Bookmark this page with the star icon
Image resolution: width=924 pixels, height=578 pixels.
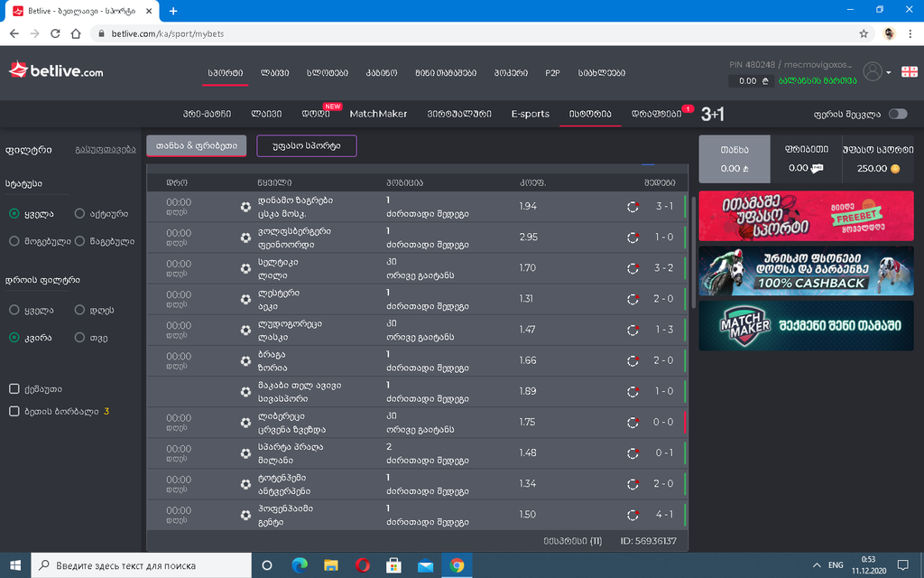pos(864,33)
